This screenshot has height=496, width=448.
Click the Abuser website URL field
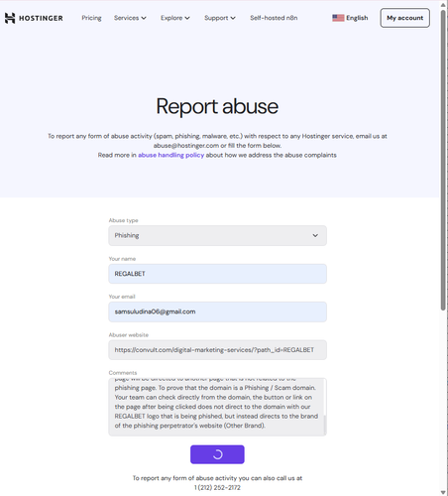point(217,350)
